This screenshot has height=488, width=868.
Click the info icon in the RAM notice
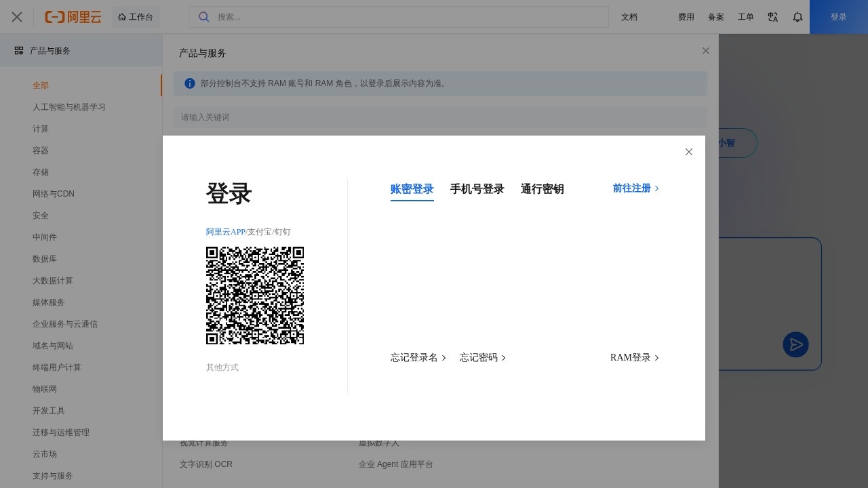190,83
